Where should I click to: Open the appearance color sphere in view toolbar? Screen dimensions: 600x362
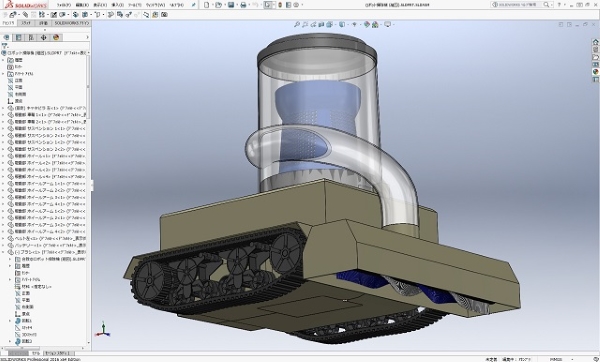(367, 24)
